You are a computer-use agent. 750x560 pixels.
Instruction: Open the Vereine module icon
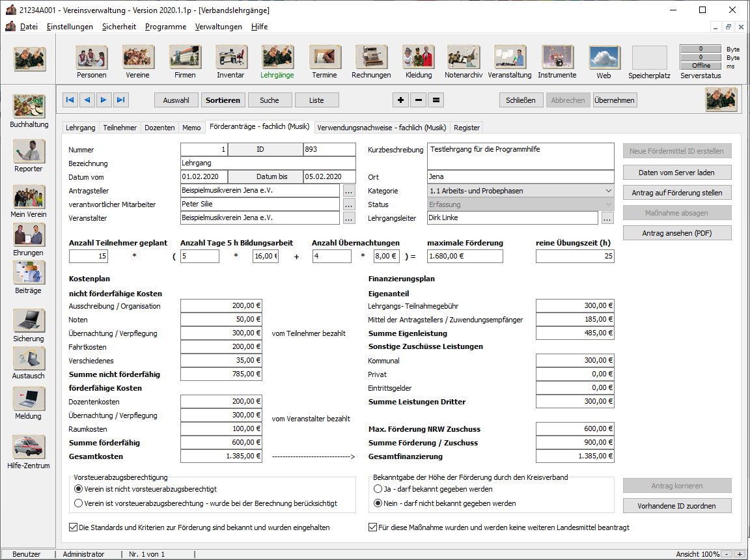click(138, 57)
